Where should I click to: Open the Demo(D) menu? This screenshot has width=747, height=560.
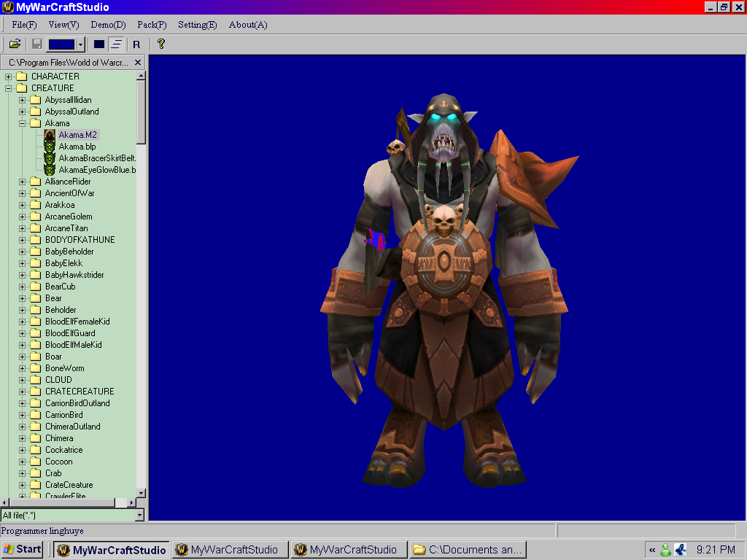click(x=108, y=25)
